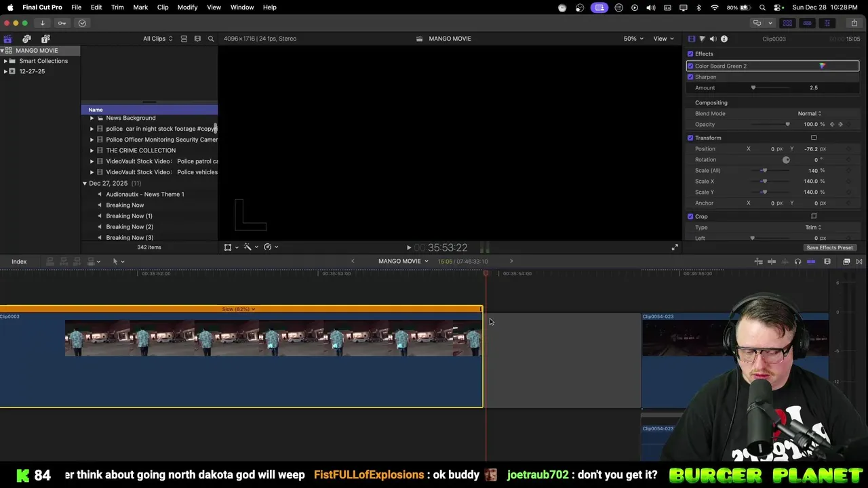Image resolution: width=868 pixels, height=488 pixels.
Task: Open Crop Type Trim dropdown
Action: tap(813, 227)
